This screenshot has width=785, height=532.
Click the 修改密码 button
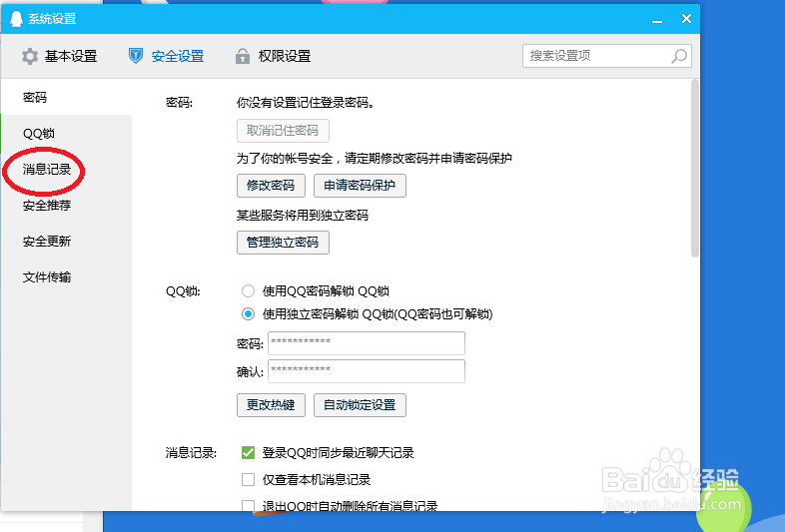pyautogui.click(x=271, y=186)
